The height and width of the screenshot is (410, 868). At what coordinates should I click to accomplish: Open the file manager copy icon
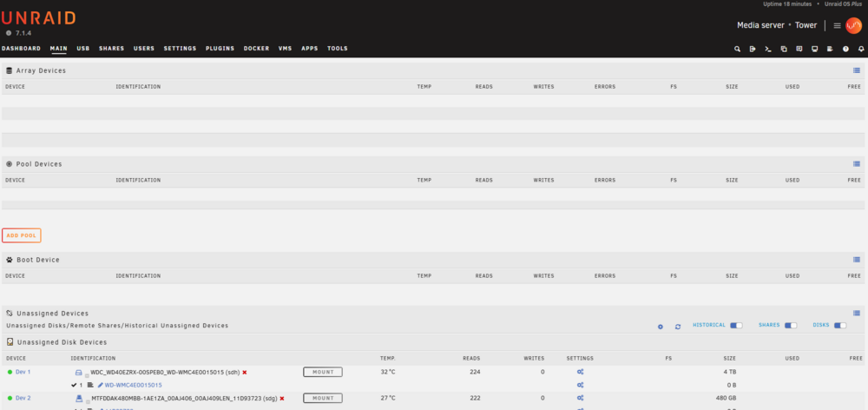pyautogui.click(x=784, y=49)
